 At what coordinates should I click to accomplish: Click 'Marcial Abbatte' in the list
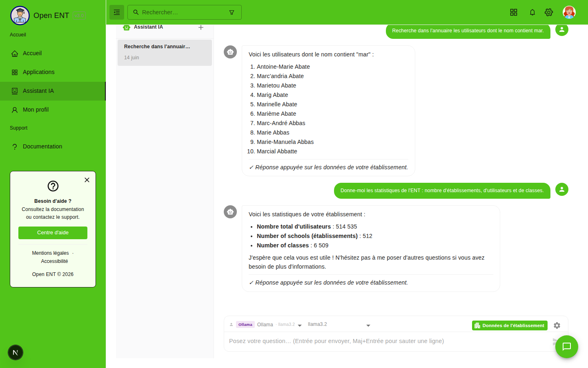[277, 151]
